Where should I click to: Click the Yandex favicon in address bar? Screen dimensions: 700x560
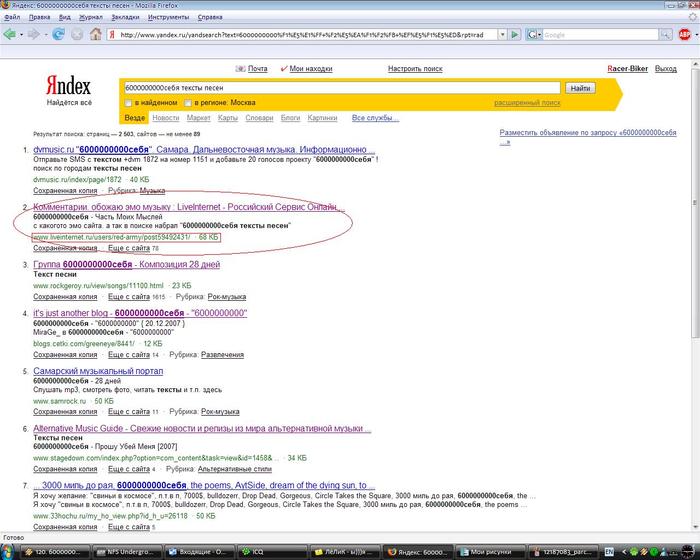click(x=112, y=35)
